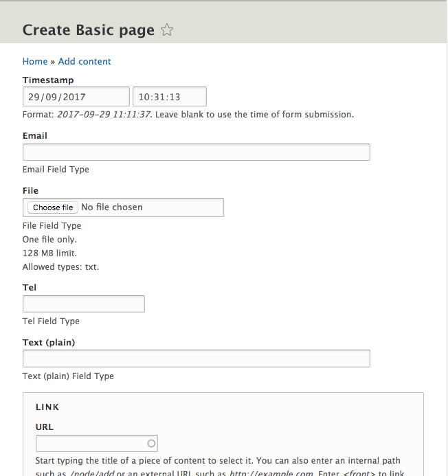Focus the Tel input field

click(x=83, y=304)
